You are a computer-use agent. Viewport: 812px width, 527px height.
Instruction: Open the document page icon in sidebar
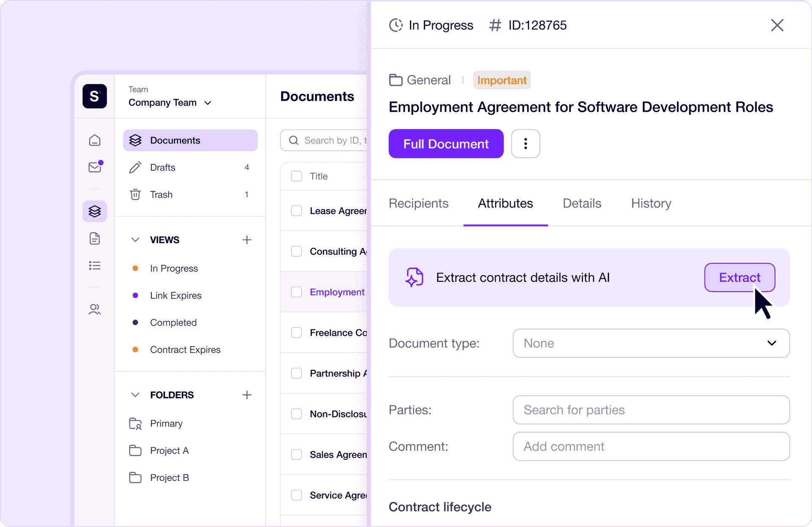[95, 238]
